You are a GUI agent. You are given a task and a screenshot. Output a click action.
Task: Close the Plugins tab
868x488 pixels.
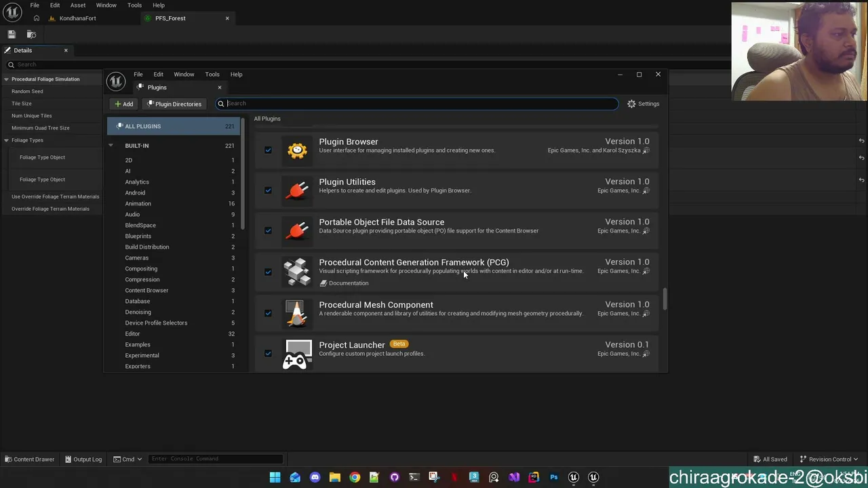(x=219, y=87)
